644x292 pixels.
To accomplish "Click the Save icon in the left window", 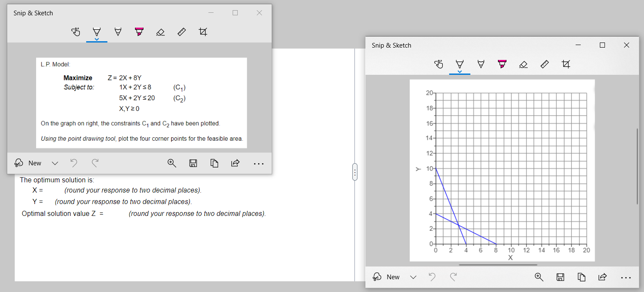I will (x=193, y=163).
